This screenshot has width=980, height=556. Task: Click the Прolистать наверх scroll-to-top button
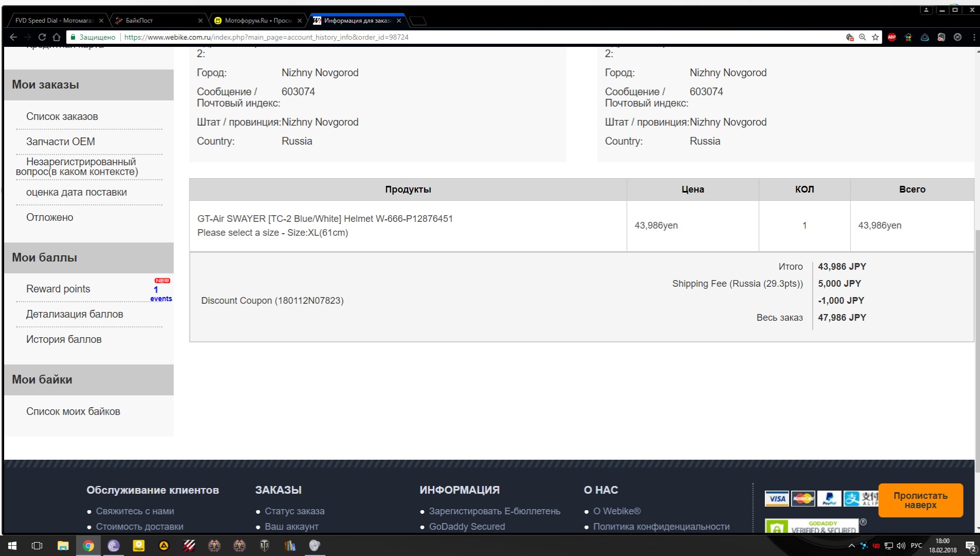920,500
